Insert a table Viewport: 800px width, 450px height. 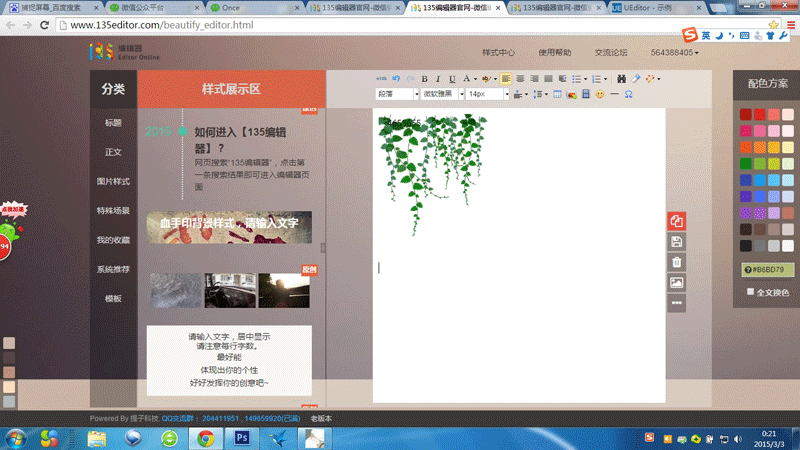tap(557, 94)
